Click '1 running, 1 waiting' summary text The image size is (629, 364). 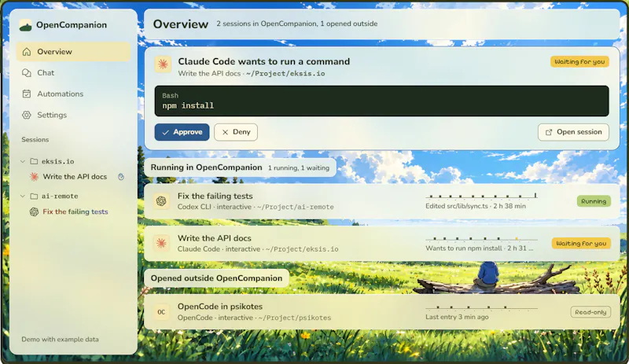click(x=299, y=168)
